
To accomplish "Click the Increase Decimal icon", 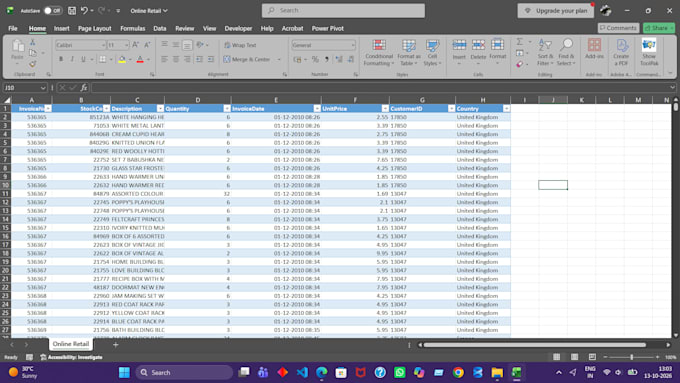I will tap(339, 59).
